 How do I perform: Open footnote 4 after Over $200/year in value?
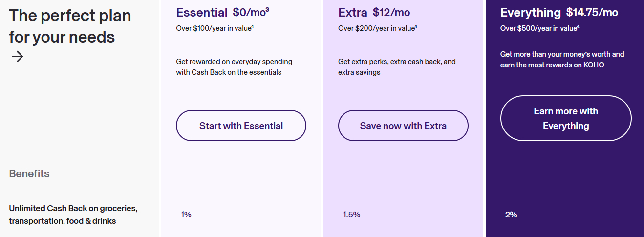click(x=415, y=26)
